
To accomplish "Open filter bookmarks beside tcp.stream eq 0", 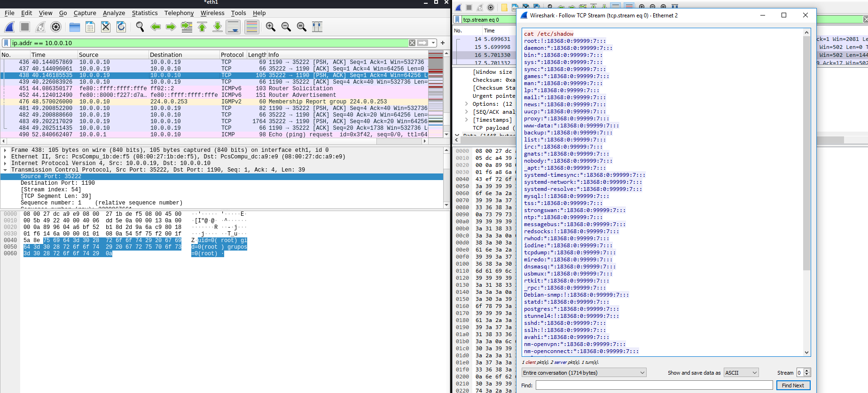I will 457,19.
